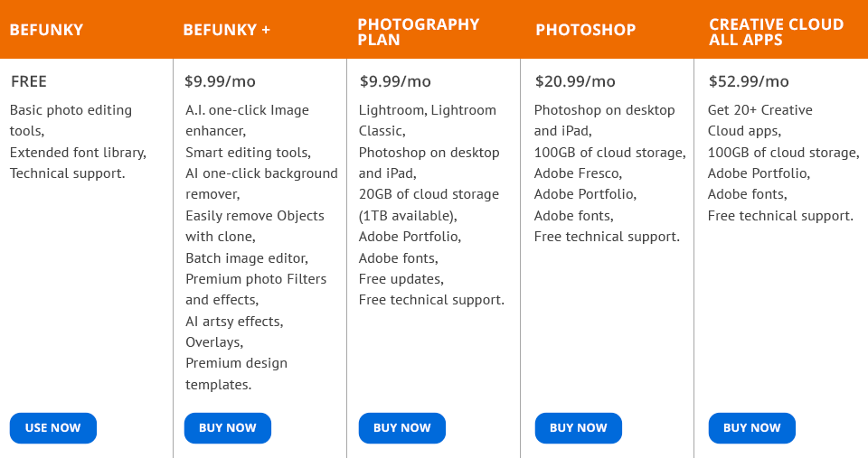Select the Photography Plan $9.99/mo price
Screen dimensions: 868x458
pos(395,82)
